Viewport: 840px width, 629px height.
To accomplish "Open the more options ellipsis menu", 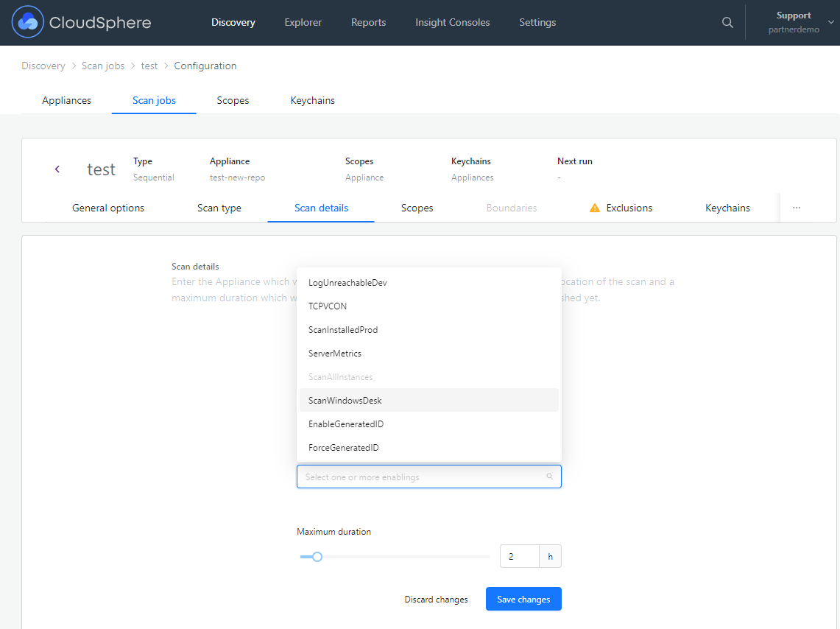I will 796,208.
